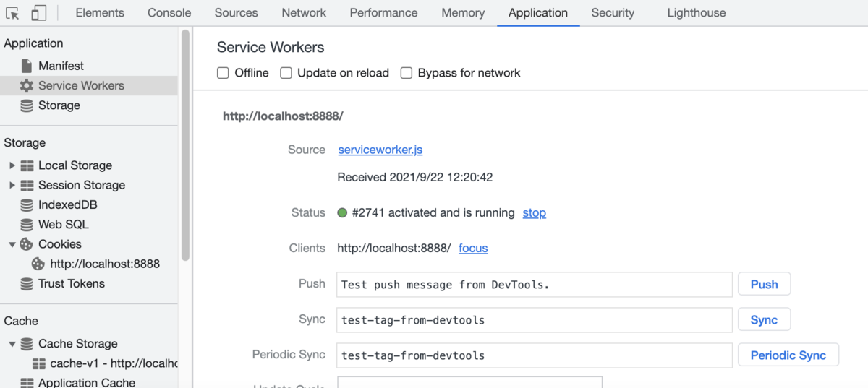Select the cache-v1 cache entry
Screen dimensions: 868x388
pyautogui.click(x=114, y=363)
